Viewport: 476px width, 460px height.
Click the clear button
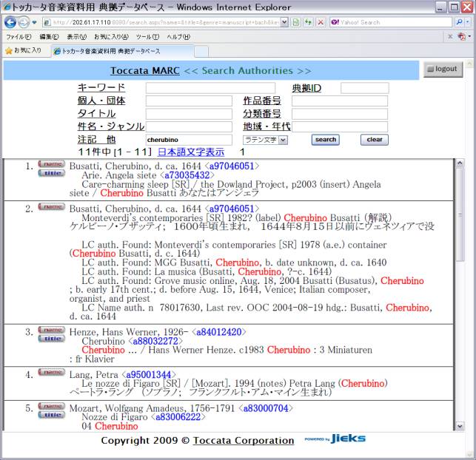coord(375,140)
